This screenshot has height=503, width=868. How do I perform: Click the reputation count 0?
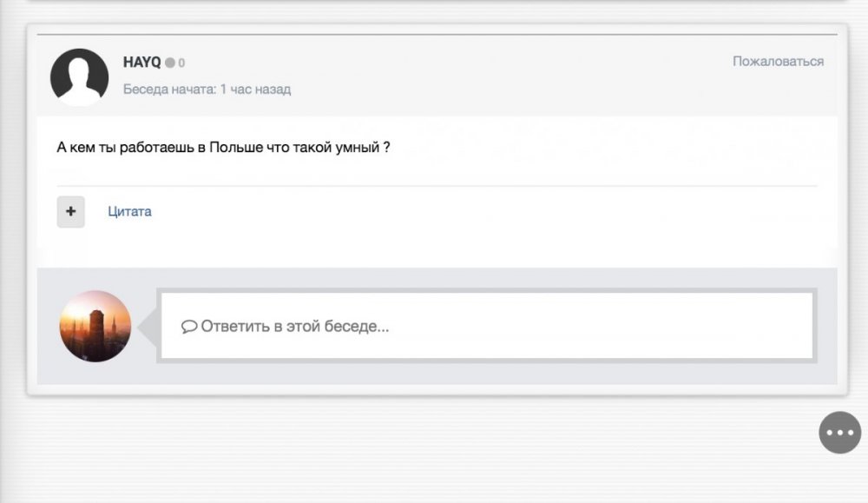(x=181, y=63)
